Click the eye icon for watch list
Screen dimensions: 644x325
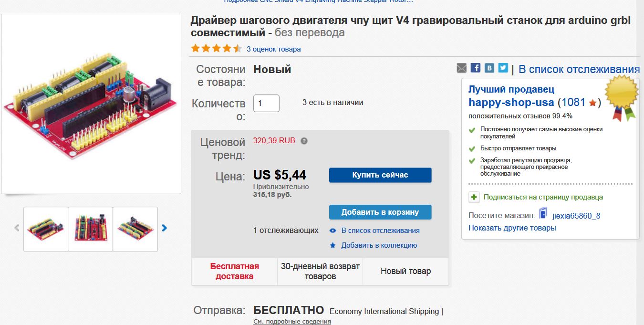pyautogui.click(x=333, y=231)
